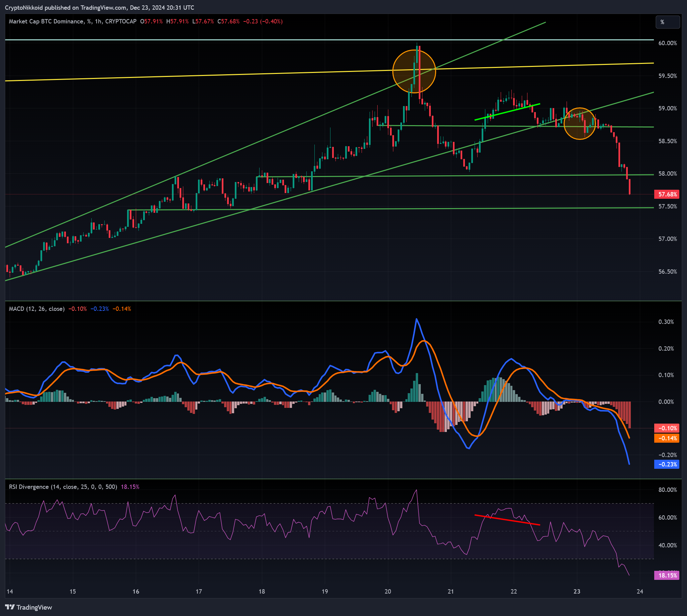
Task: Click date 21 on the time axis
Action: 451,592
